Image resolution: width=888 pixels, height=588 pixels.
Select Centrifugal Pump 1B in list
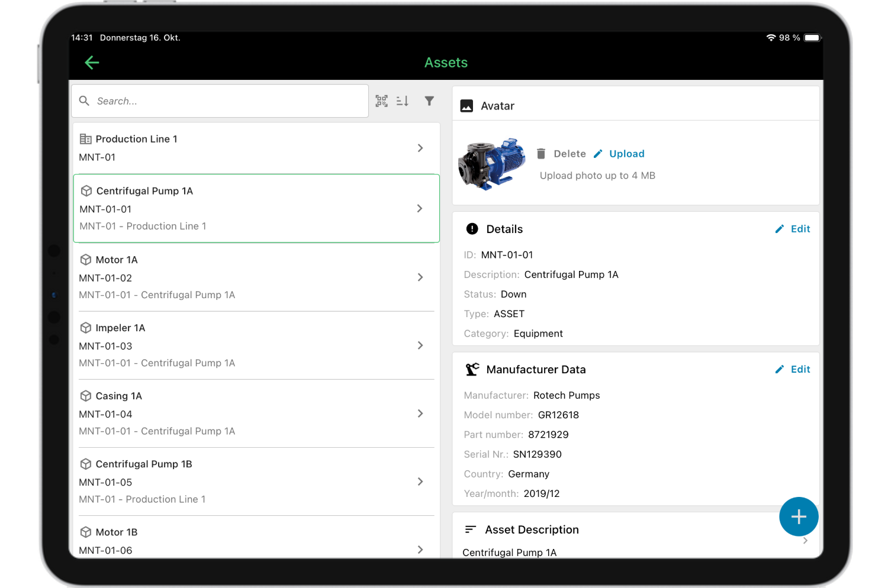pos(144,464)
